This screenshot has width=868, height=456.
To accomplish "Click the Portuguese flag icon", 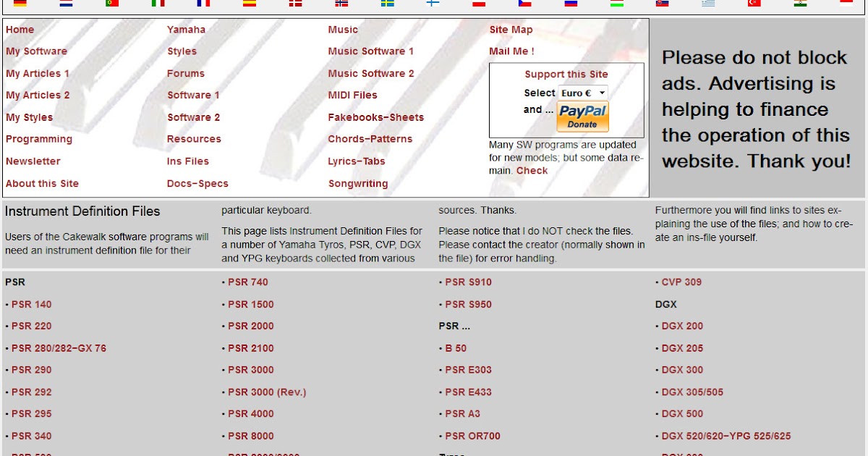I will [112, 3].
